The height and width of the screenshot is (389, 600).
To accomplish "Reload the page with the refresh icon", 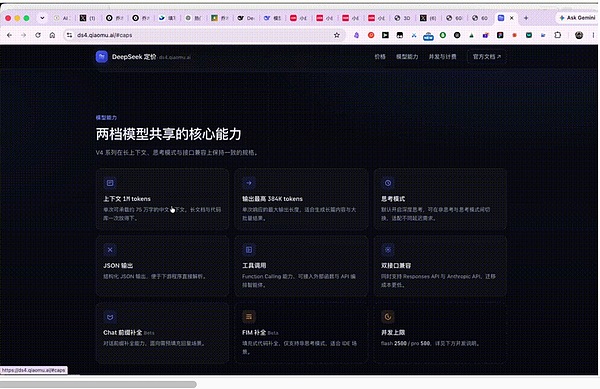I will tap(38, 35).
